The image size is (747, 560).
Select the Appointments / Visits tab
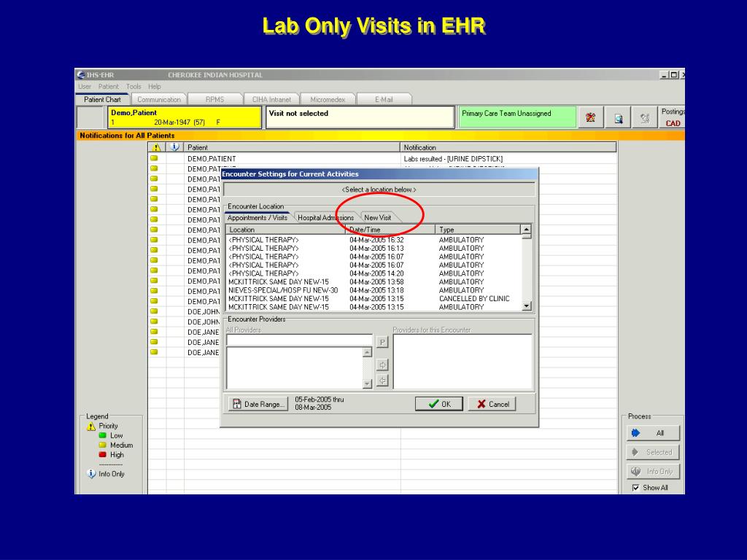point(258,217)
